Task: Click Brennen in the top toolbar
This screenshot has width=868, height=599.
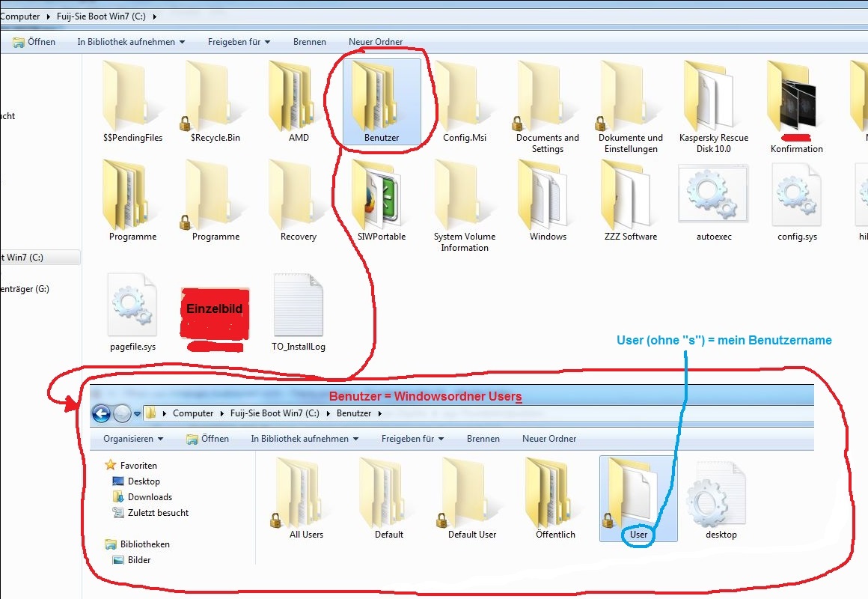Action: [x=310, y=42]
